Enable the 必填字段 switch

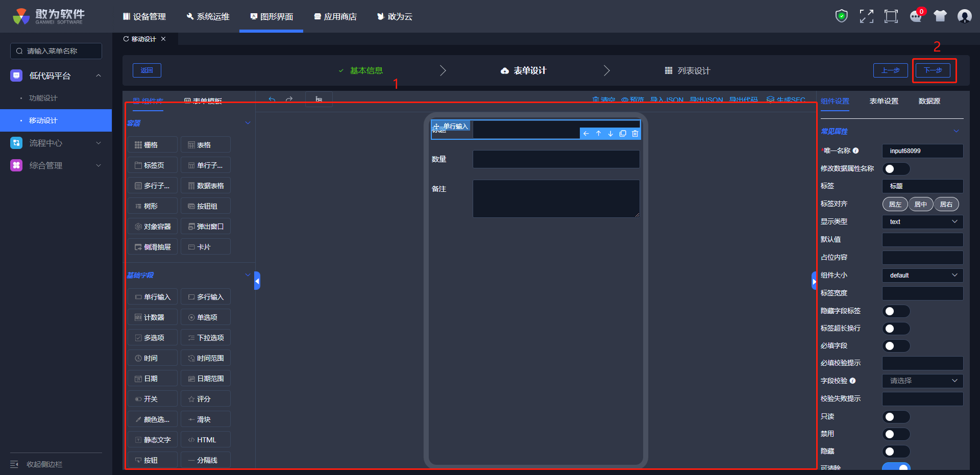(896, 346)
